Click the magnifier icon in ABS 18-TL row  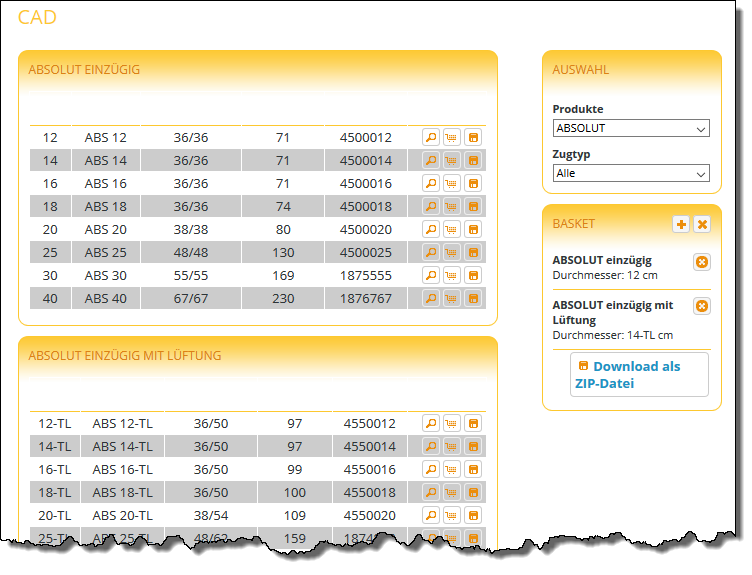431,492
